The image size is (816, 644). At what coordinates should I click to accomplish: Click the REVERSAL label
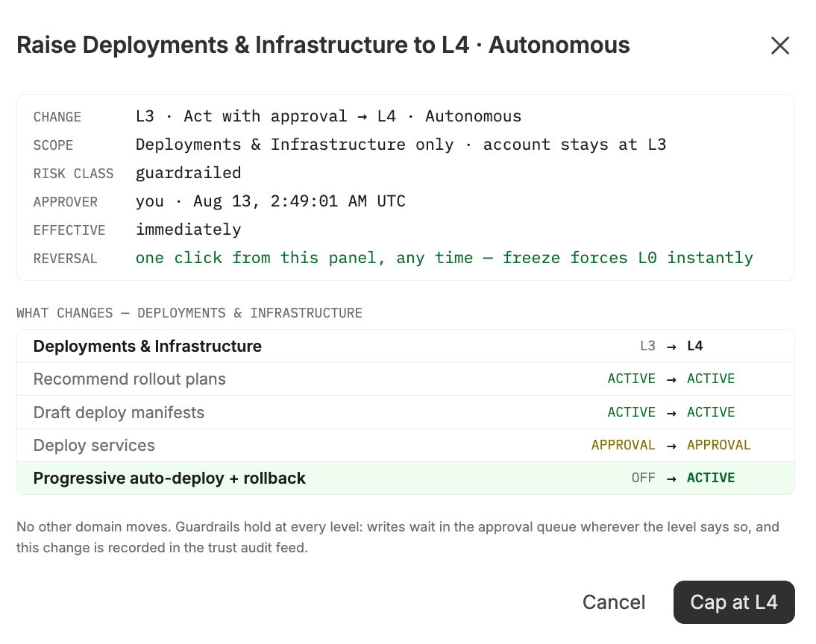tap(65, 259)
